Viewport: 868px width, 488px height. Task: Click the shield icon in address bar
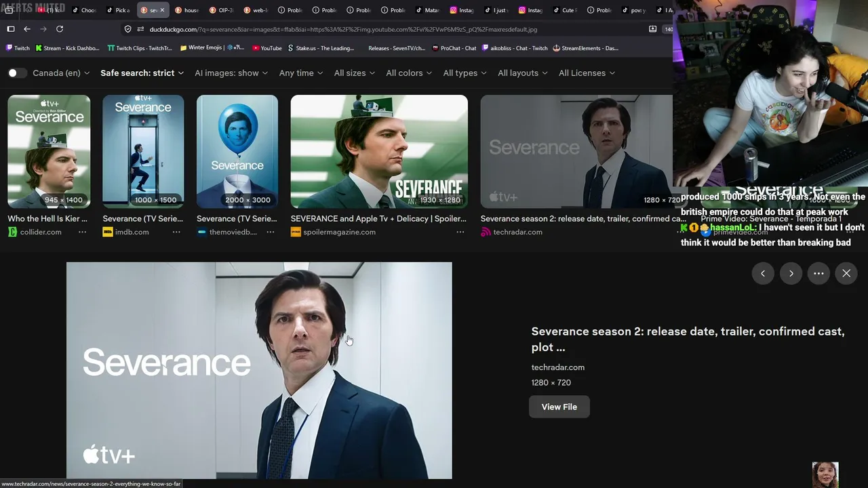pyautogui.click(x=127, y=29)
